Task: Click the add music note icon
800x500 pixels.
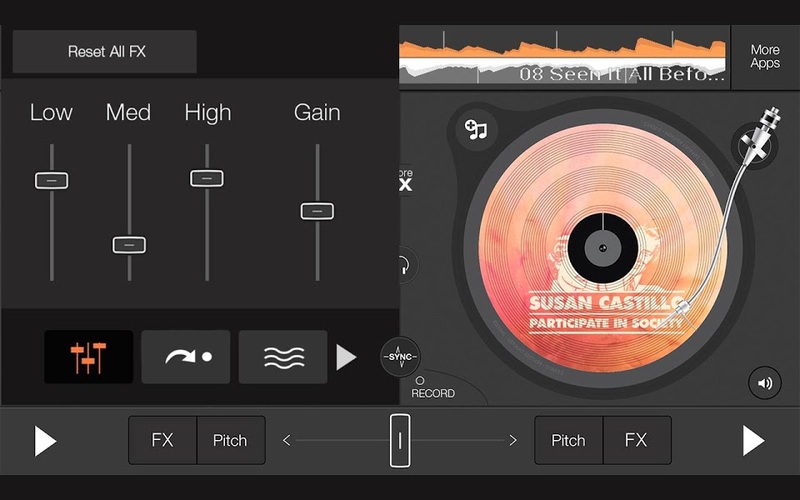Action: [476, 130]
